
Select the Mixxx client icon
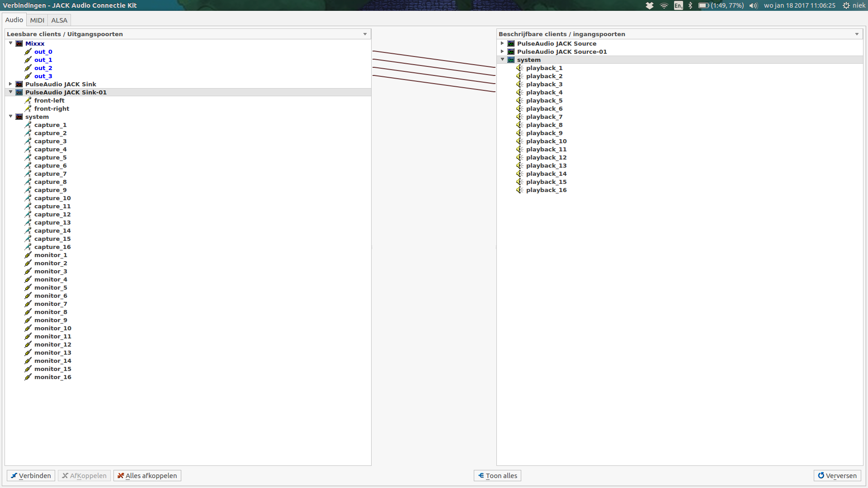[19, 43]
